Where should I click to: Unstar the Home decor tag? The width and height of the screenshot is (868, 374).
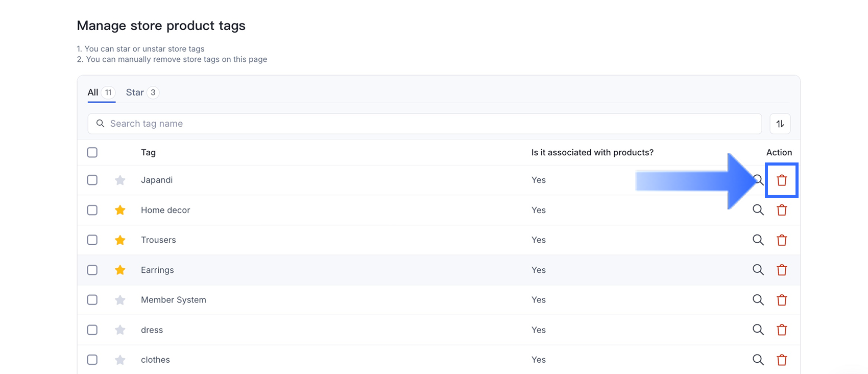click(x=120, y=210)
